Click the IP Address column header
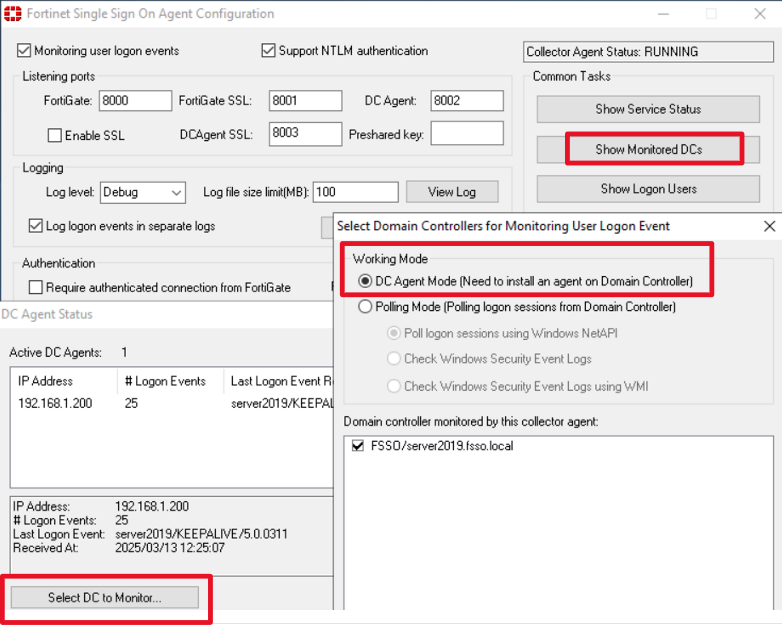Image resolution: width=782 pixels, height=633 pixels. pyautogui.click(x=64, y=381)
